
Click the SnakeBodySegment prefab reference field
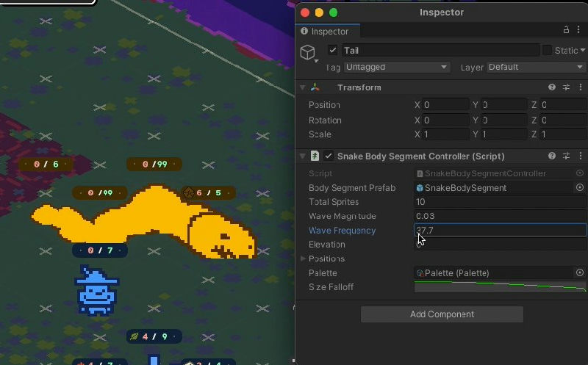(x=494, y=187)
